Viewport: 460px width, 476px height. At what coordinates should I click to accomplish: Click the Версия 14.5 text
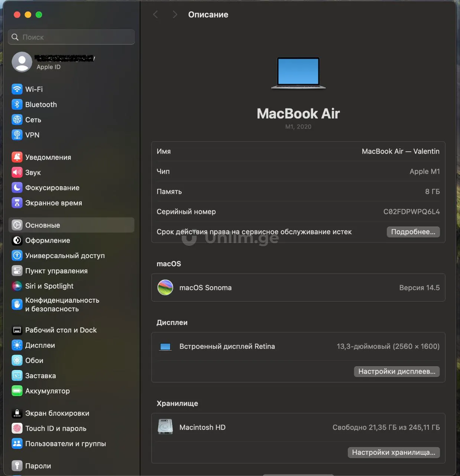click(419, 287)
